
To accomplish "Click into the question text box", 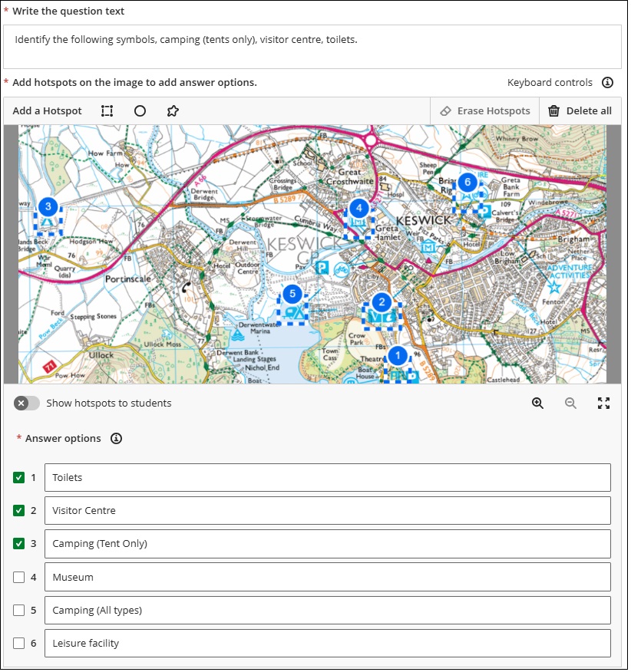I will (x=312, y=47).
